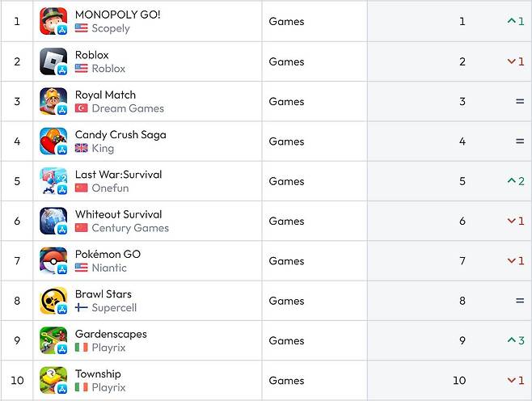Open the MONOPOLY GO! title link
532x401 pixels.
pos(117,15)
